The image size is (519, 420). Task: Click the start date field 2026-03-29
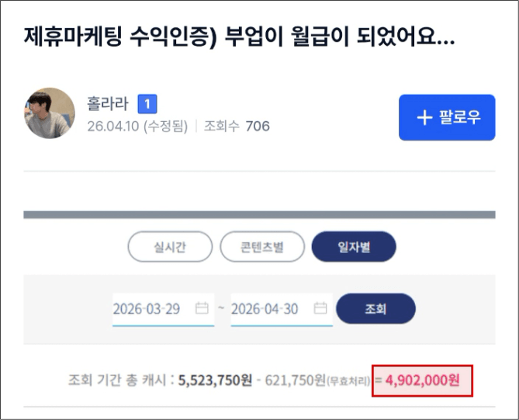[x=163, y=309]
